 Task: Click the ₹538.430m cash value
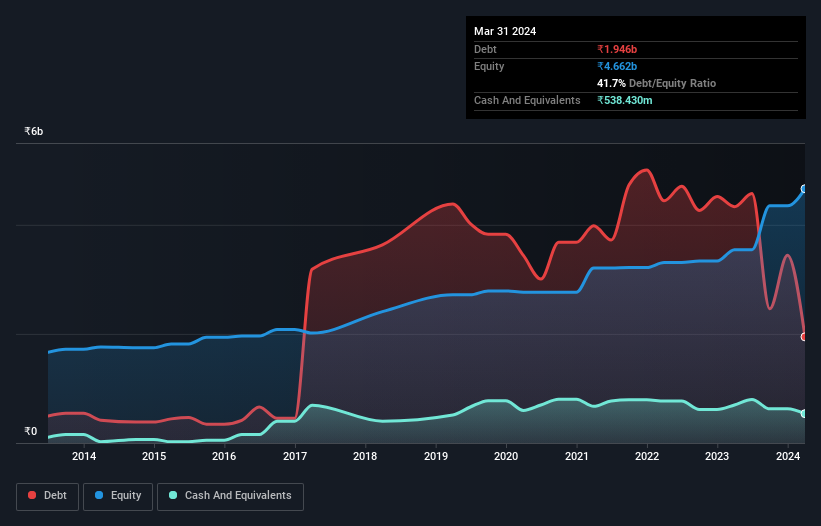(625, 100)
